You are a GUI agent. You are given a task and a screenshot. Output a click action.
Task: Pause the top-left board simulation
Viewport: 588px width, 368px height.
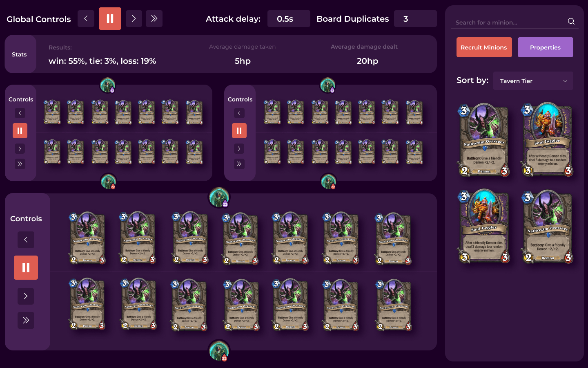(x=20, y=130)
